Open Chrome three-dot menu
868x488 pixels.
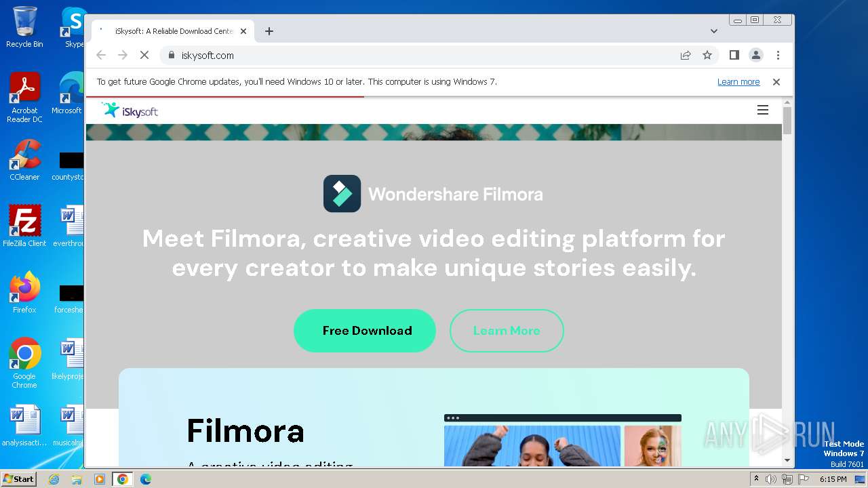[x=778, y=55]
